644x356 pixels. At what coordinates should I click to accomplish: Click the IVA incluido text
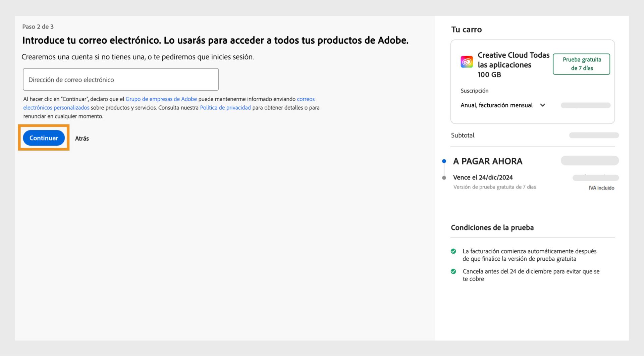click(601, 188)
